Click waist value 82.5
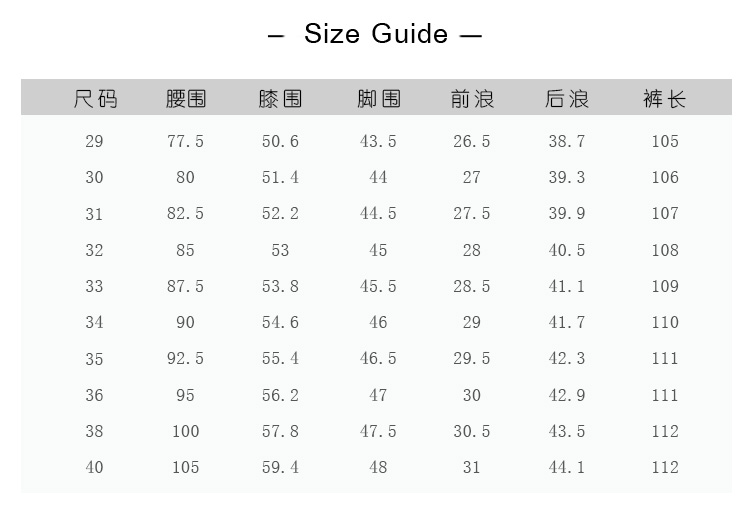The image size is (750, 521). (185, 213)
